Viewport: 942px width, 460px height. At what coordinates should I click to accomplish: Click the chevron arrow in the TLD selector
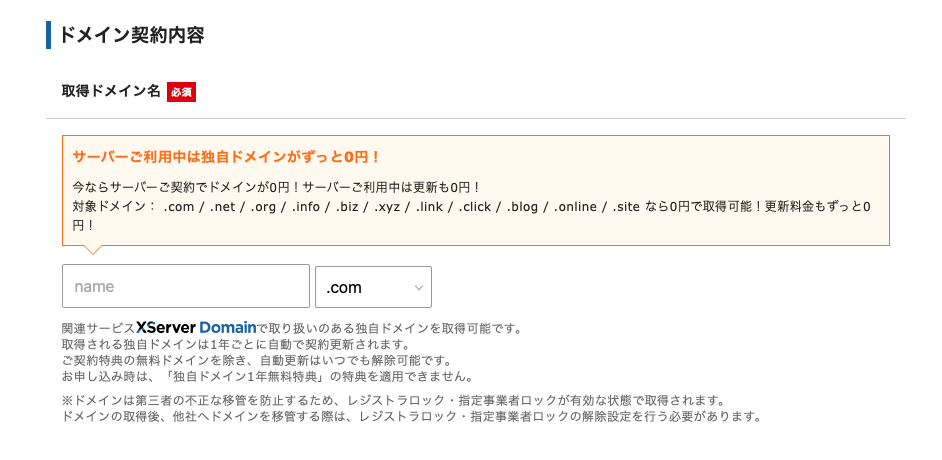tap(418, 288)
